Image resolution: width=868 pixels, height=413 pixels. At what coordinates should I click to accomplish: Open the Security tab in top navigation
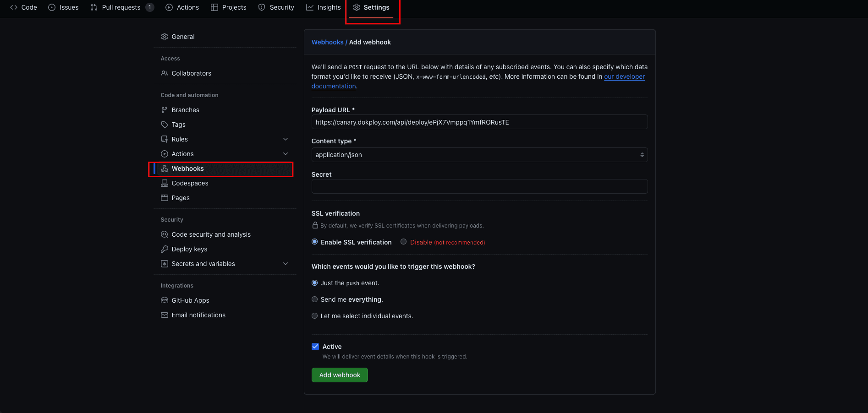coord(276,7)
